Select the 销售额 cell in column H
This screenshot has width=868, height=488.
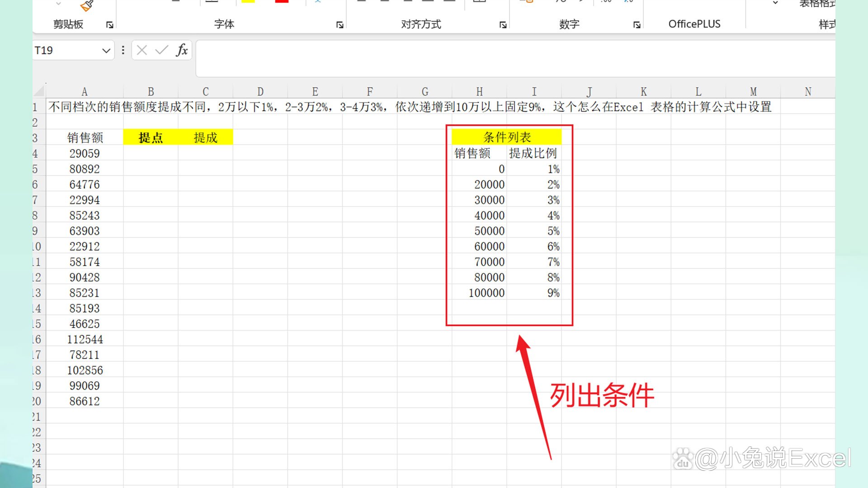[479, 154]
